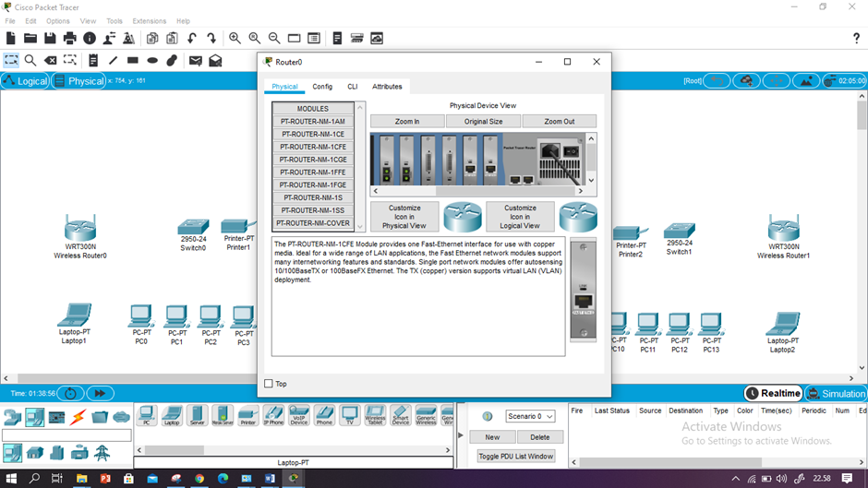Pick the Server device from palette

(x=197, y=415)
